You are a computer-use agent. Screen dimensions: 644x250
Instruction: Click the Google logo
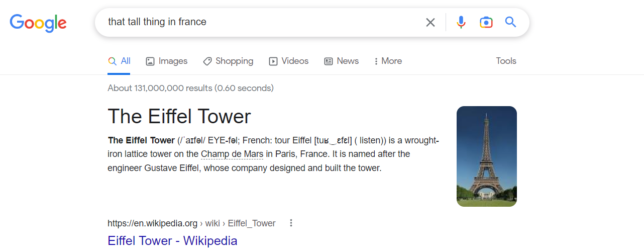click(38, 23)
